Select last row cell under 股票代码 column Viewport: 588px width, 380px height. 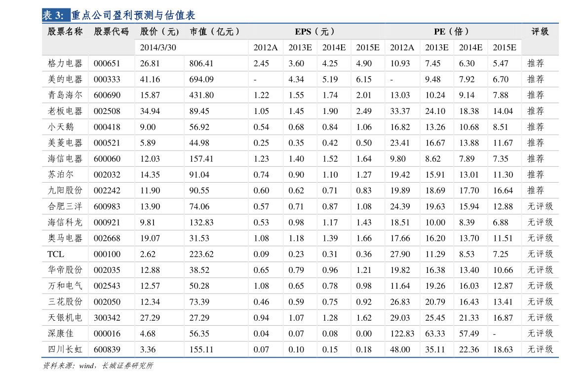point(111,349)
